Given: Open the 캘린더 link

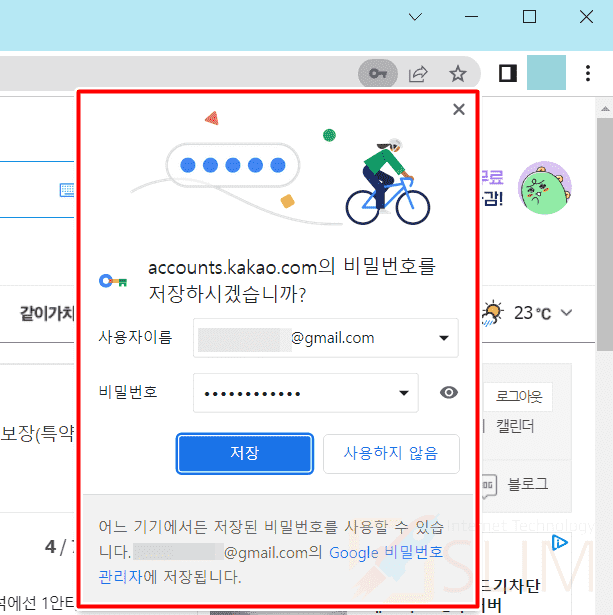Looking at the screenshot, I should tap(515, 426).
